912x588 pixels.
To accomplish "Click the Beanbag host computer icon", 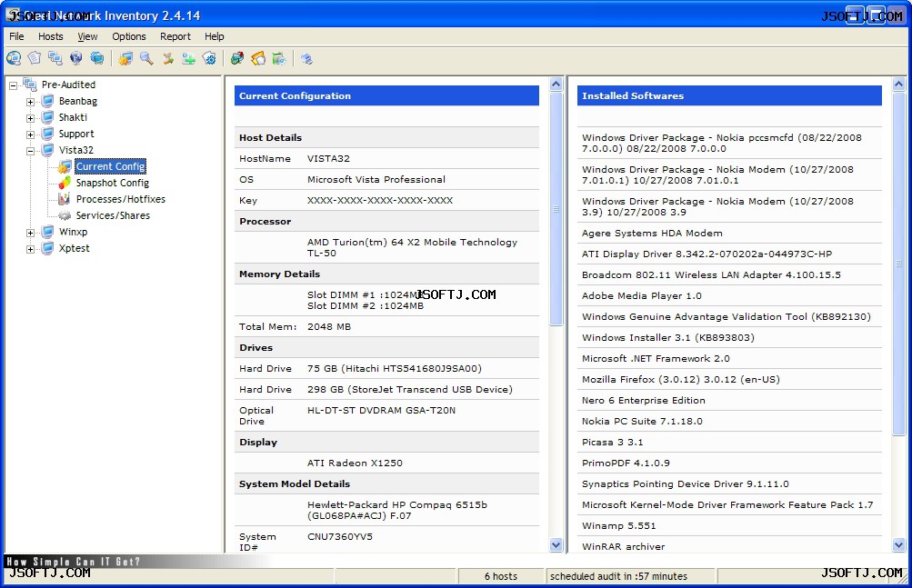I will point(47,101).
